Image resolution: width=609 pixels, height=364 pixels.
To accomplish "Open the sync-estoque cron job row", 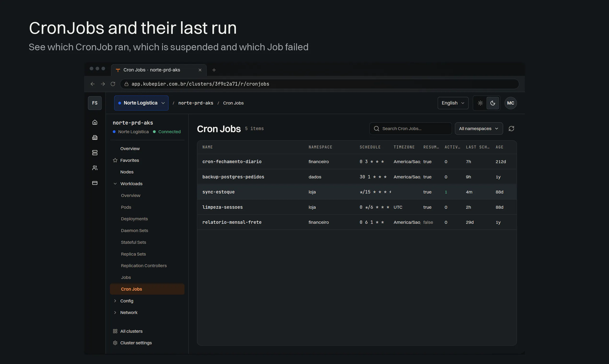I will (x=357, y=192).
